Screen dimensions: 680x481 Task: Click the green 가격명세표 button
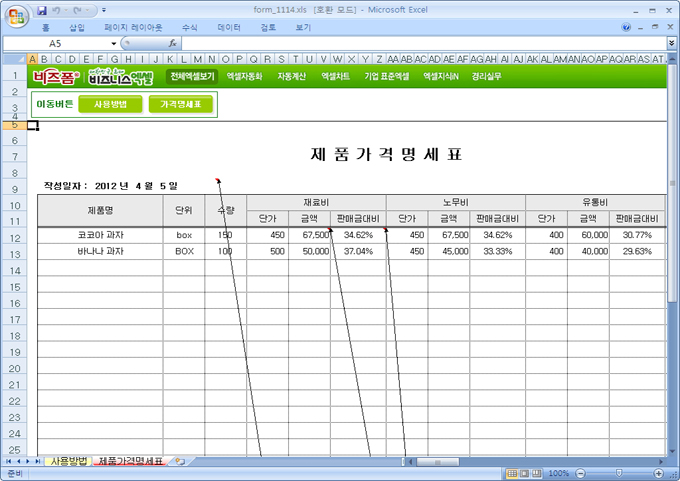click(x=181, y=104)
